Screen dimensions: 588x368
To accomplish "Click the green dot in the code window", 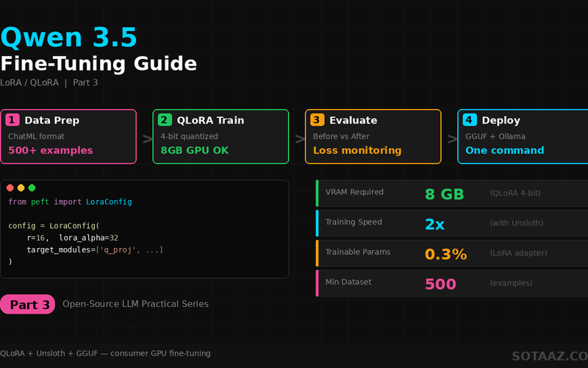I will point(32,188).
